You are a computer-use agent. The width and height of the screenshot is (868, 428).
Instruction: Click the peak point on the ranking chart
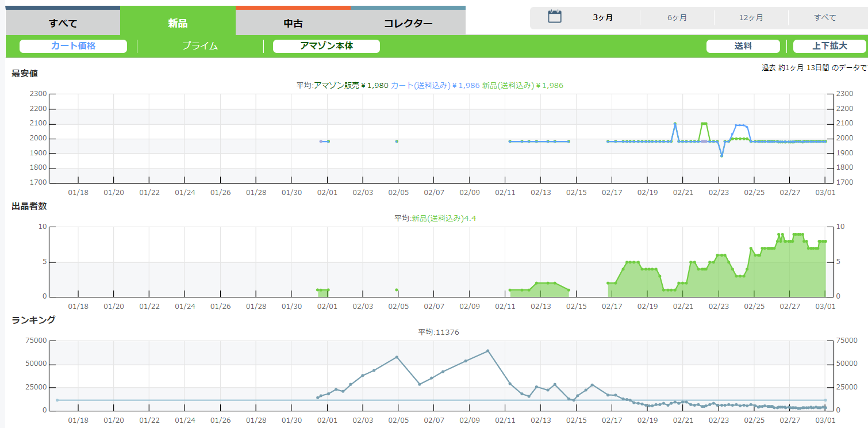pos(487,351)
